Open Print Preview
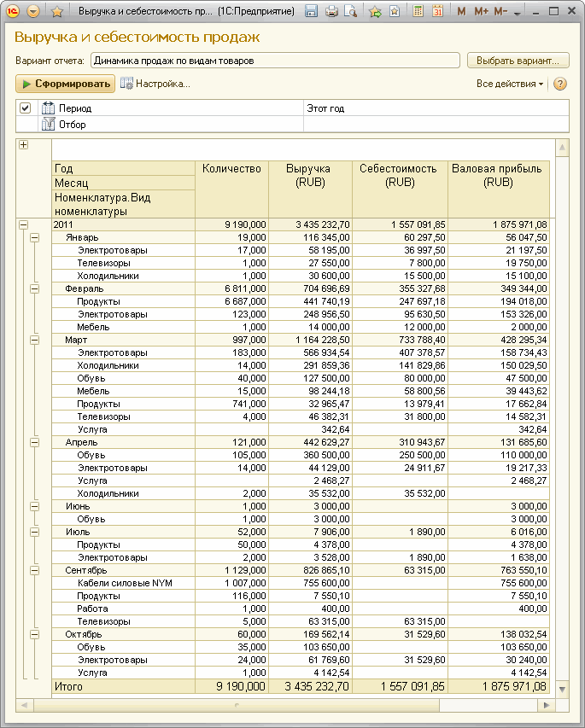This screenshot has width=585, height=728. tap(350, 12)
